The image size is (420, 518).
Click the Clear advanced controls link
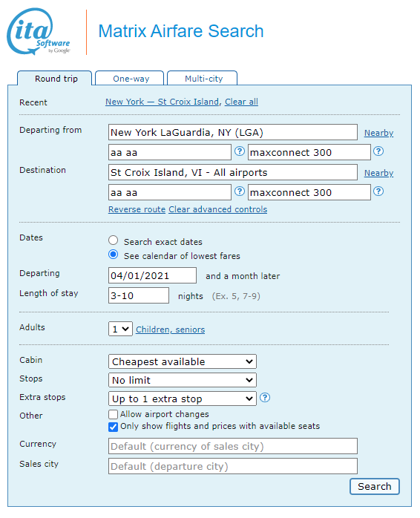[x=217, y=209]
